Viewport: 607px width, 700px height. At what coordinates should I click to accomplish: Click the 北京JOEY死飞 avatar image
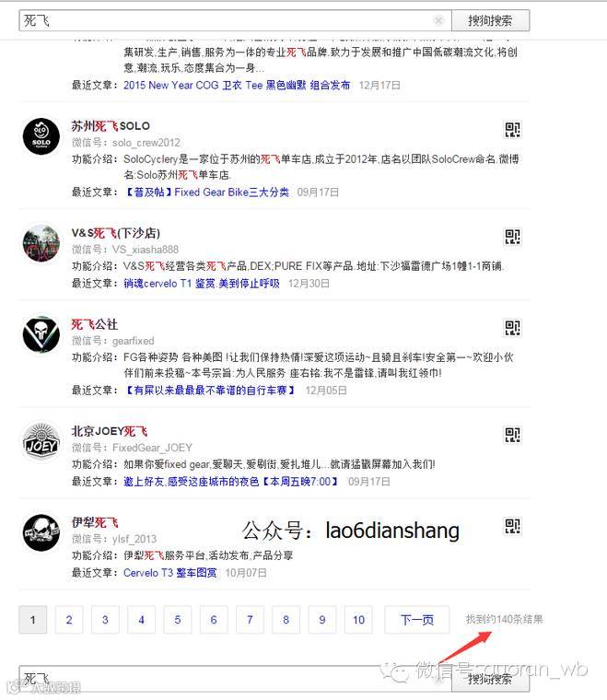(x=41, y=441)
